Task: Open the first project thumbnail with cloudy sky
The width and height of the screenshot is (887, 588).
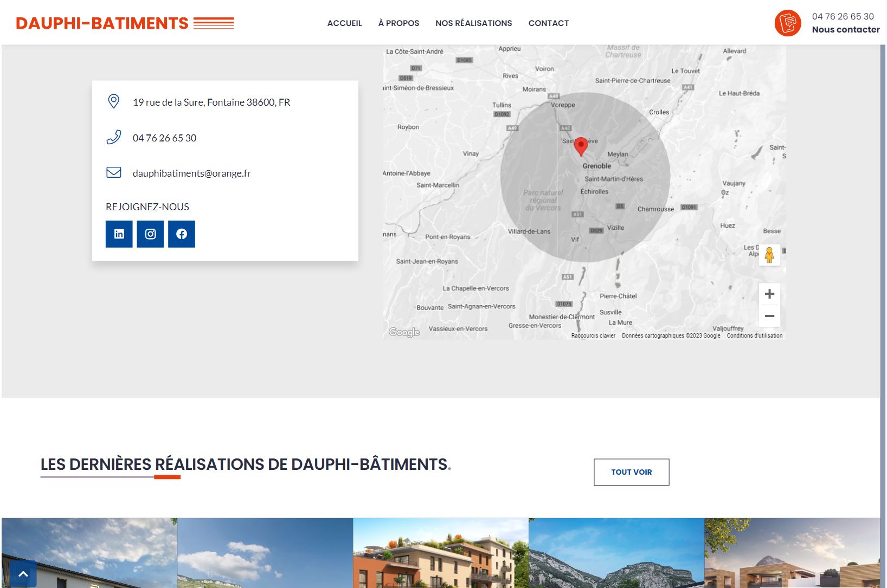Action: click(x=89, y=553)
